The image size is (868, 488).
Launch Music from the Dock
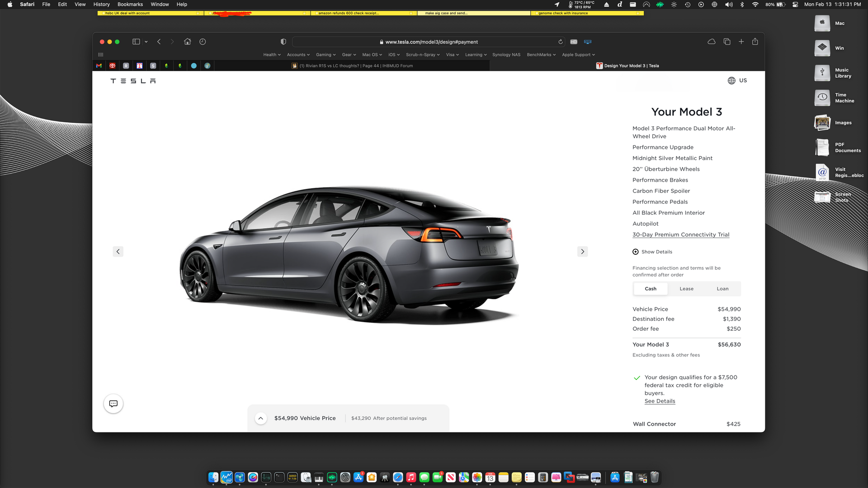tap(411, 477)
